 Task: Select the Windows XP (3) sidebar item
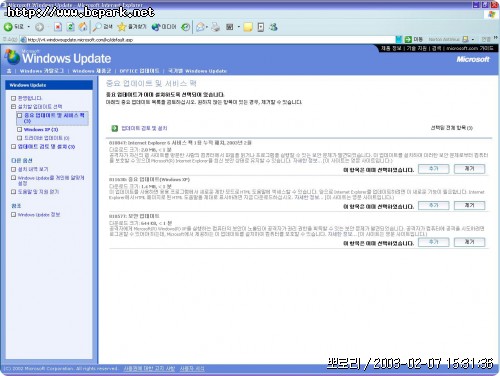tap(41, 129)
